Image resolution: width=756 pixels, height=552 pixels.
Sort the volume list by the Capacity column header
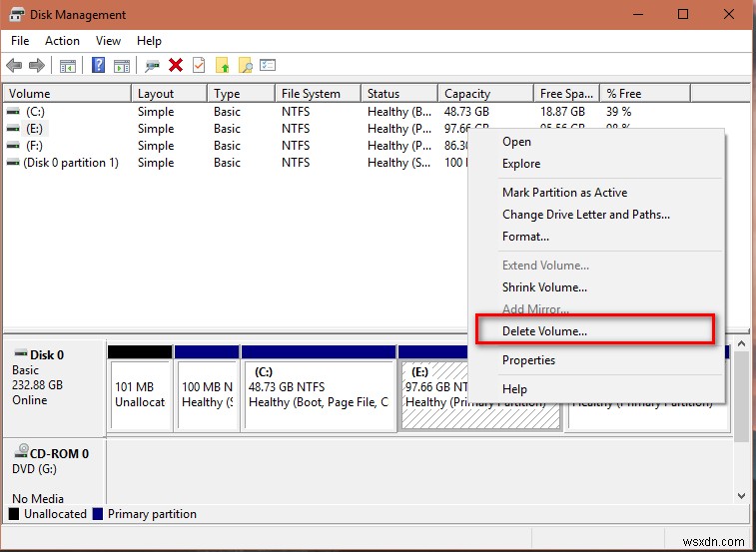pos(467,94)
